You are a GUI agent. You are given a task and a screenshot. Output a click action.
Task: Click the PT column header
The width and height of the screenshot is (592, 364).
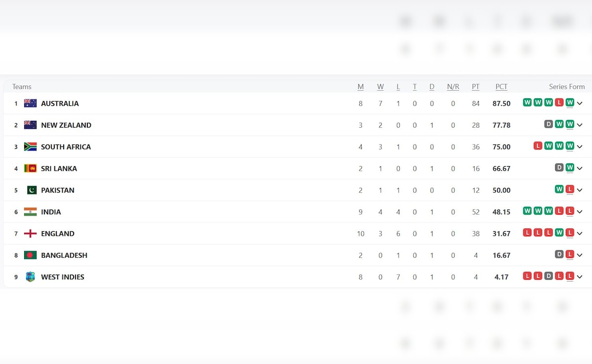(x=476, y=87)
